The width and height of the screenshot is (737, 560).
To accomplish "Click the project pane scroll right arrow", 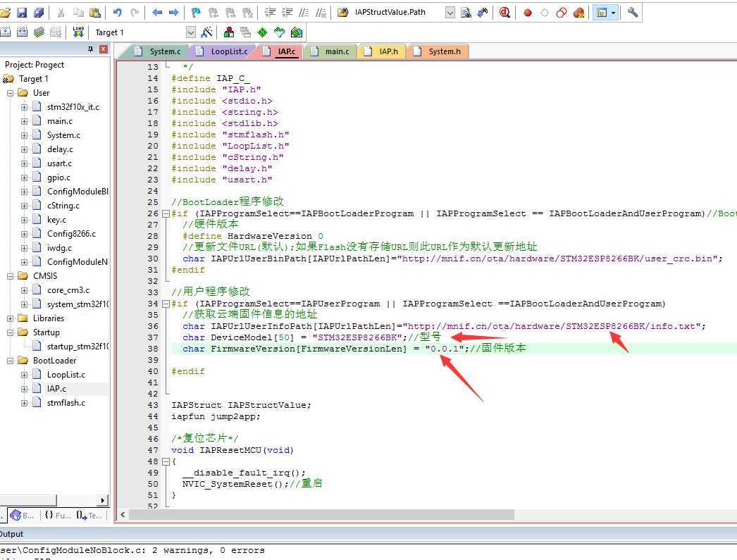I will pyautogui.click(x=103, y=500).
